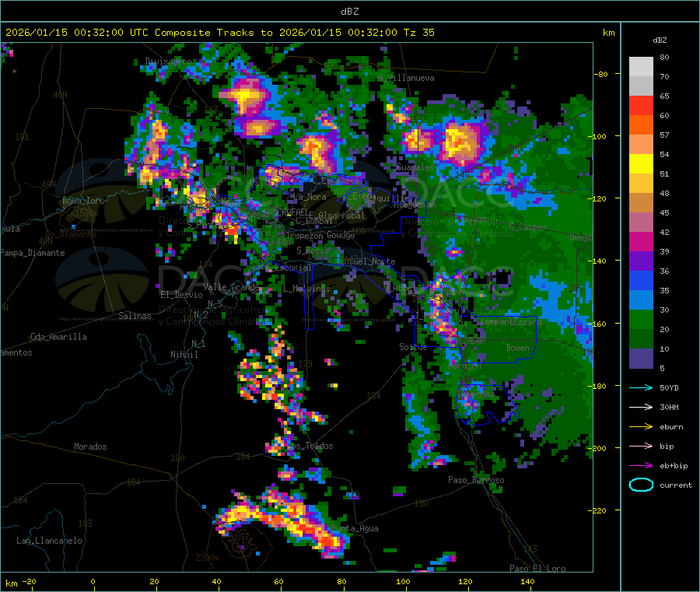Click the Paso_El_Loro place label
This screenshot has height=592, width=700.
pos(537,569)
